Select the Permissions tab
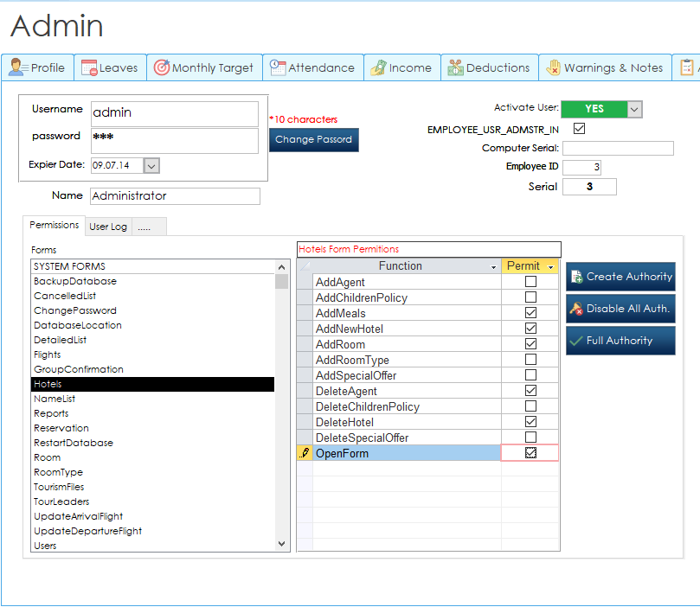Image resolution: width=700 pixels, height=607 pixels. click(x=54, y=225)
